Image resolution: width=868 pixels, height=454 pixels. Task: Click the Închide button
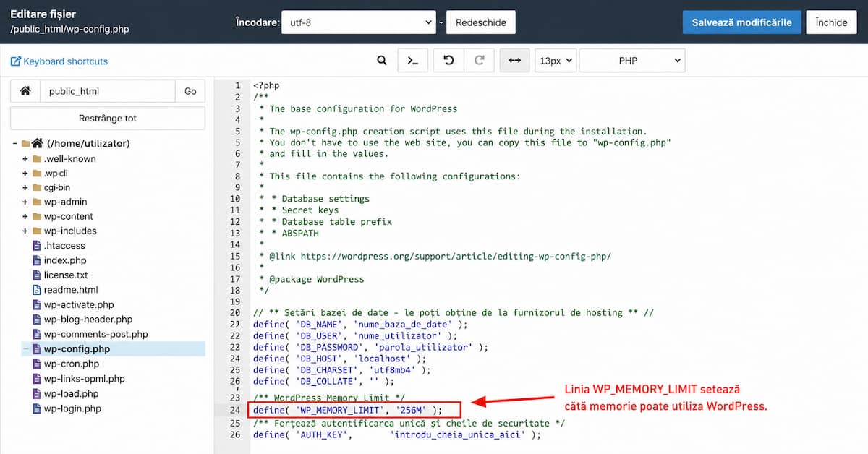coord(831,22)
